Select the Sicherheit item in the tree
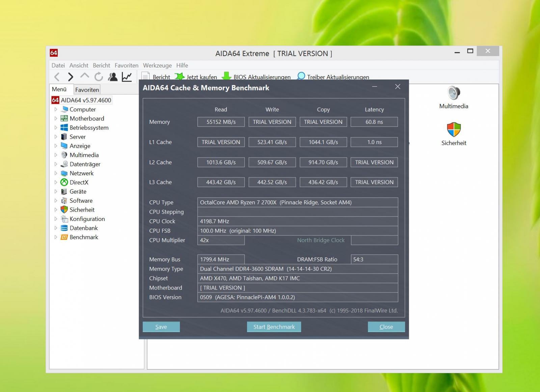This screenshot has height=392, width=540. [82, 209]
